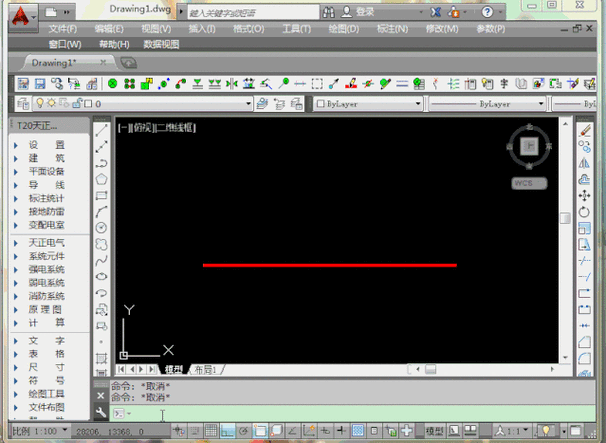Image resolution: width=606 pixels, height=443 pixels.
Task: Click the [二维线框] visual style label
Action: [175, 128]
